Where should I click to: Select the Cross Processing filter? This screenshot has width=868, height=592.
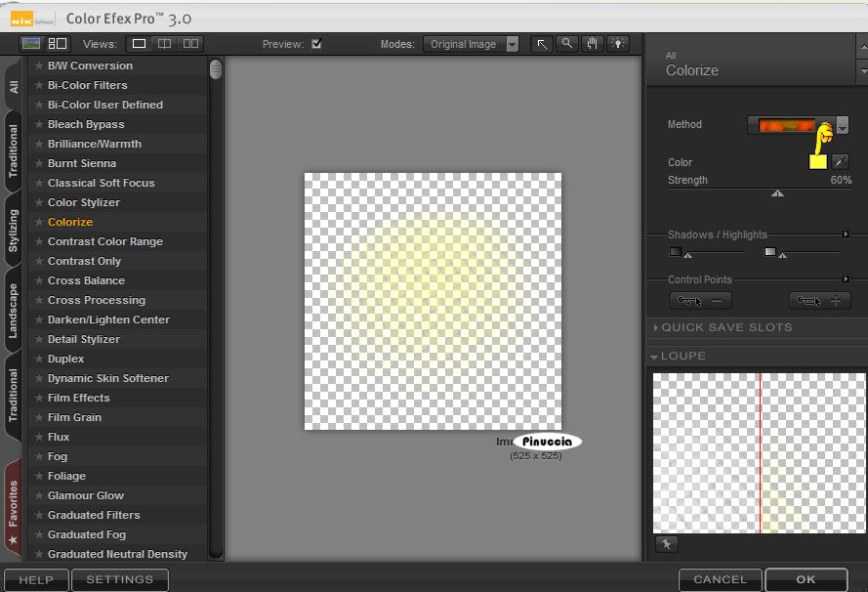[97, 300]
